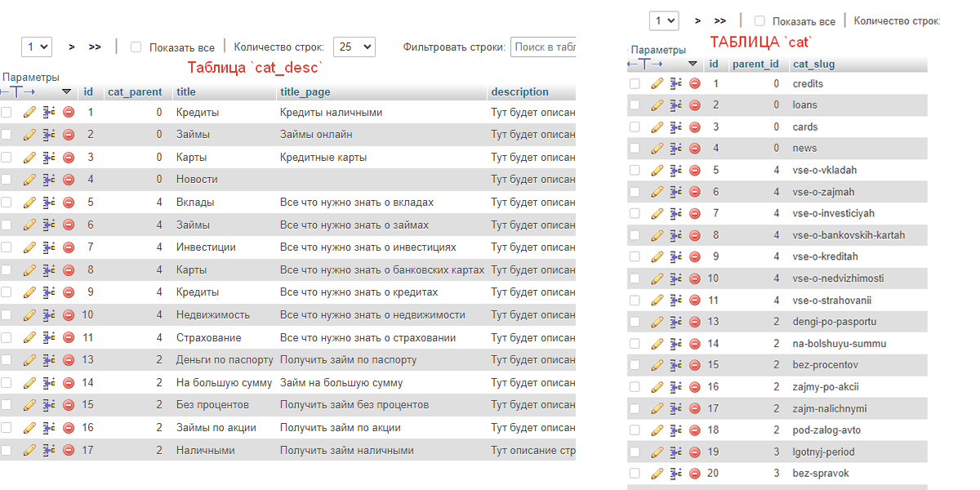Viewport: 980px width, 490px height.
Task: Go to last page in left table
Action: click(x=95, y=47)
